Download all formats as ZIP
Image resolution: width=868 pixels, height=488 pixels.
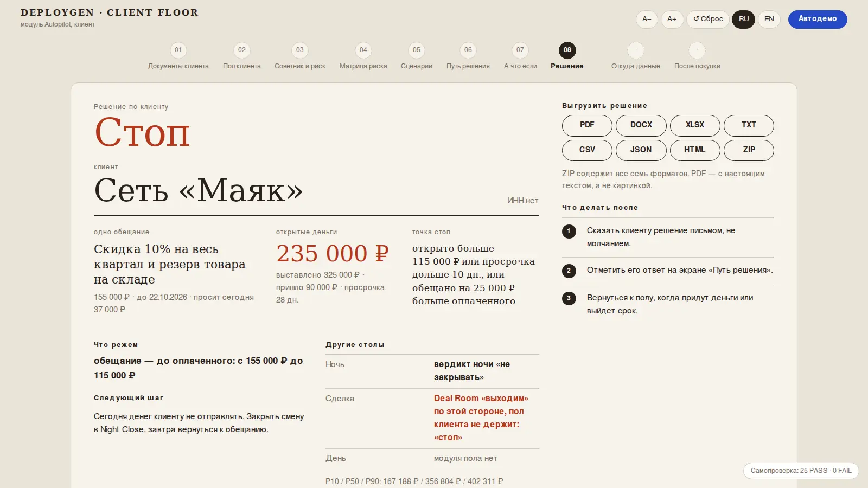749,150
